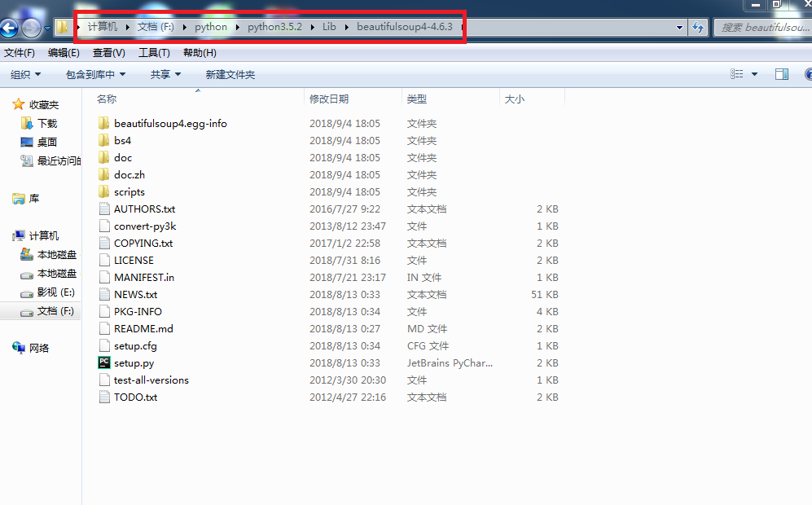Open 下载 in the sidebar
812x505 pixels.
(47, 123)
